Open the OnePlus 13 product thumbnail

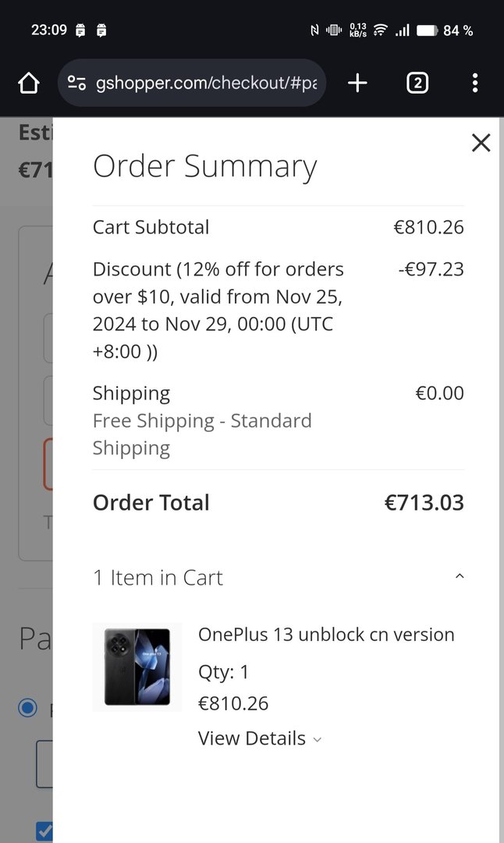[x=137, y=667]
